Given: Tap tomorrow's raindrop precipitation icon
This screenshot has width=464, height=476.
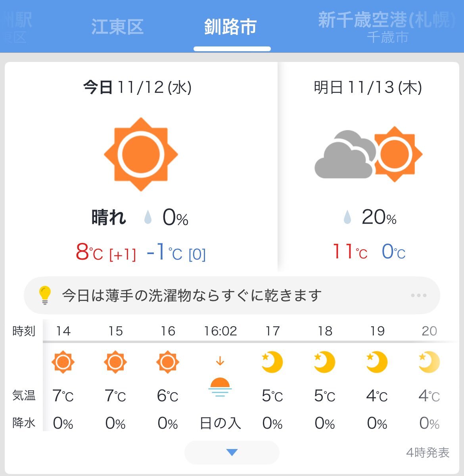Looking at the screenshot, I should click(x=347, y=217).
